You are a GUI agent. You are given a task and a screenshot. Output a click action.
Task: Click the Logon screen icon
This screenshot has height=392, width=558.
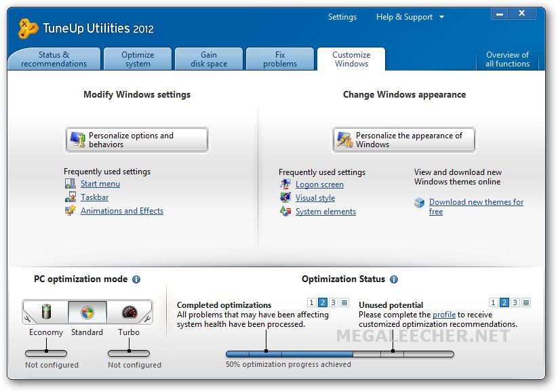point(285,184)
